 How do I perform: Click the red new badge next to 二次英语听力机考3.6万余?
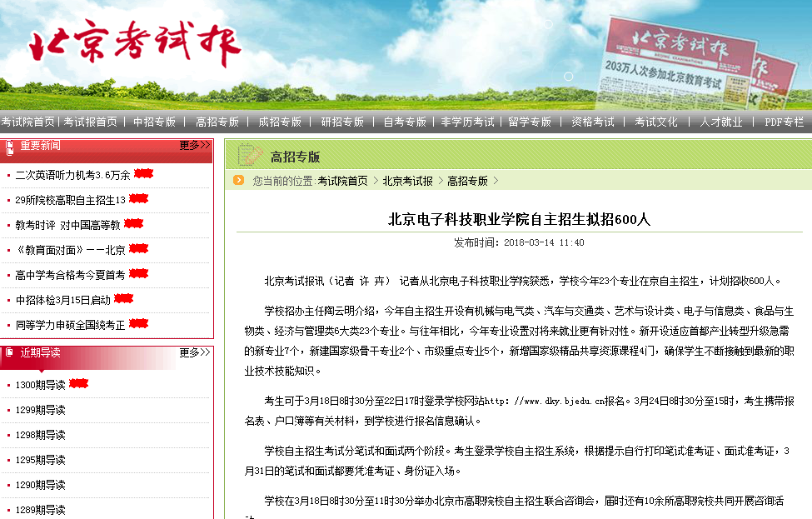[x=144, y=174]
